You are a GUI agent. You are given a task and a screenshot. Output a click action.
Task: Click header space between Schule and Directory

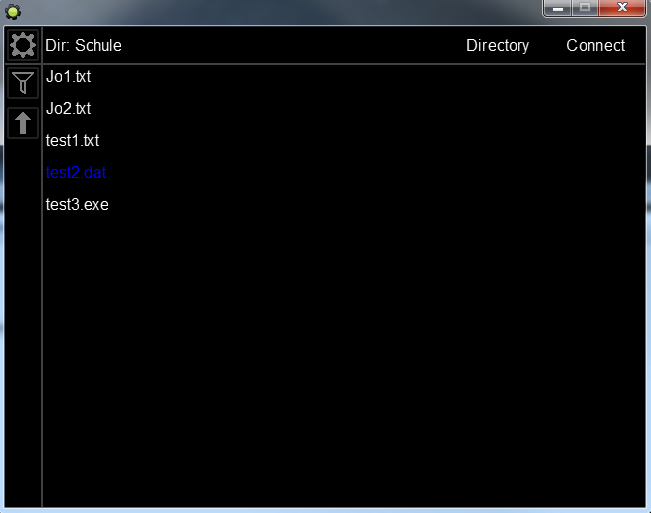(x=290, y=45)
